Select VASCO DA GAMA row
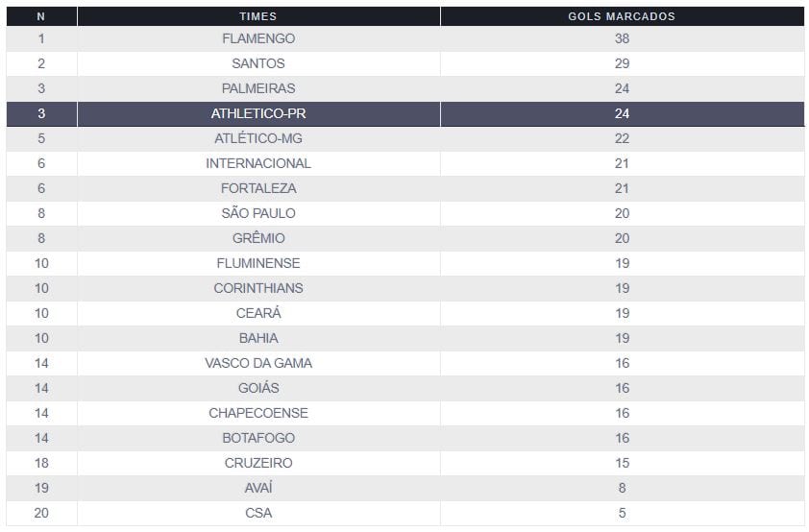Viewport: 809px width, 532px height. [x=257, y=364]
